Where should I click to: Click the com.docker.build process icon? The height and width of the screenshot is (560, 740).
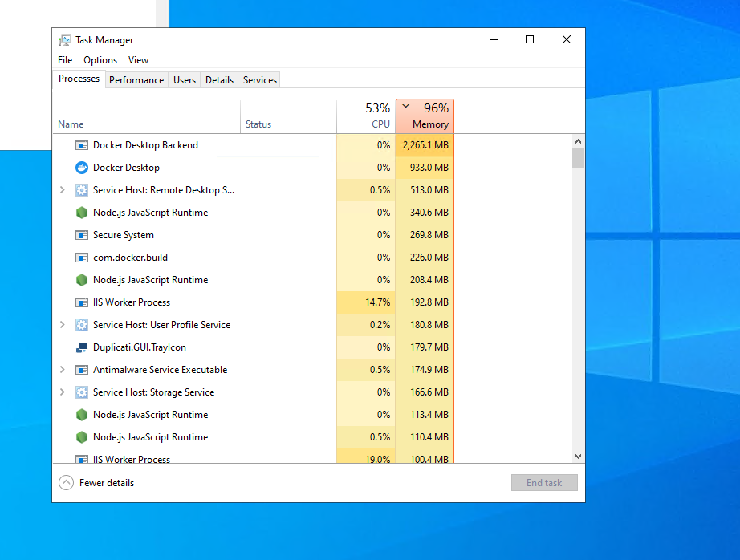[x=82, y=258]
